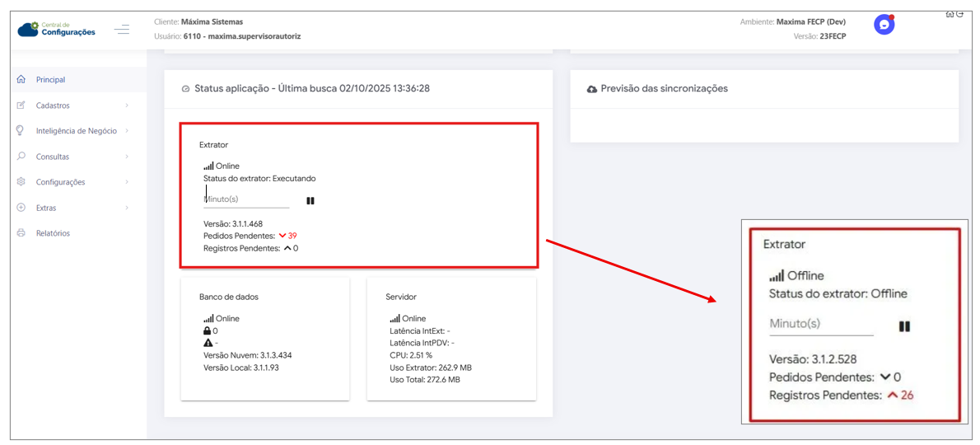The height and width of the screenshot is (445, 980).
Task: Click the 'Ambiente: Maxima FECP (Dev)' text
Action: click(792, 22)
